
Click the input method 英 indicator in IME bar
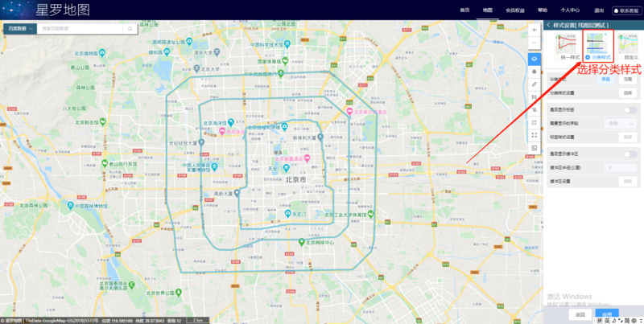click(607, 320)
